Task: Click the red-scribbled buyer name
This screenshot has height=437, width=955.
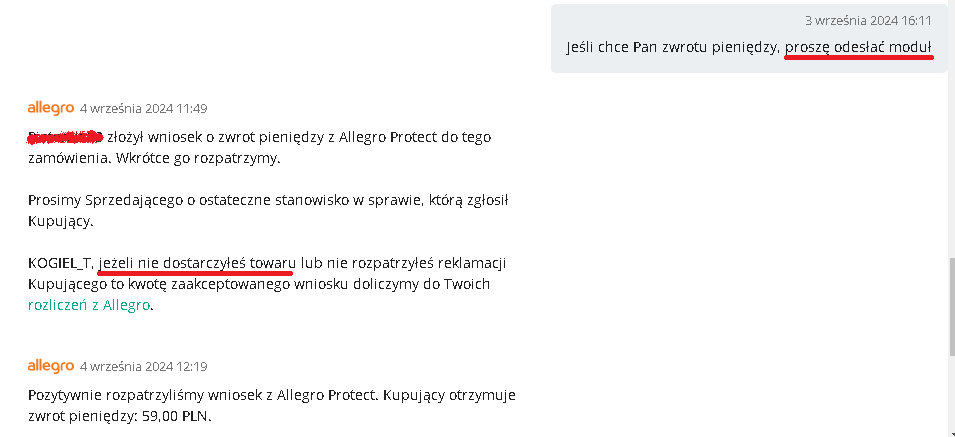Action: tap(65, 137)
